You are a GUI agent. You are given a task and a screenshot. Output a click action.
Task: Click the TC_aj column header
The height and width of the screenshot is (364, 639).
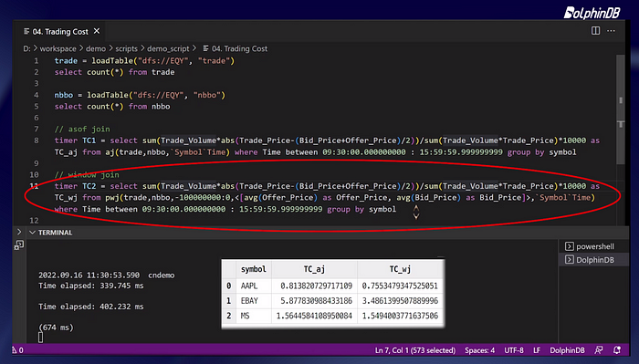point(314,269)
